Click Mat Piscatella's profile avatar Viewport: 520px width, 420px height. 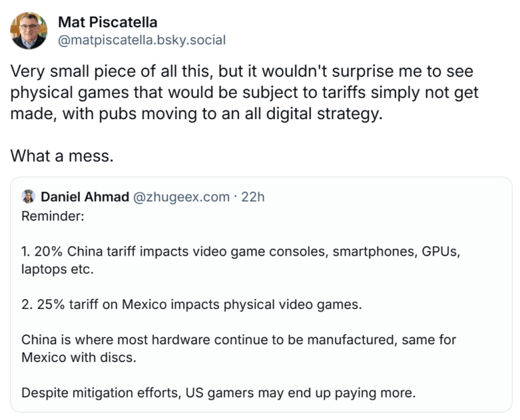pyautogui.click(x=29, y=30)
